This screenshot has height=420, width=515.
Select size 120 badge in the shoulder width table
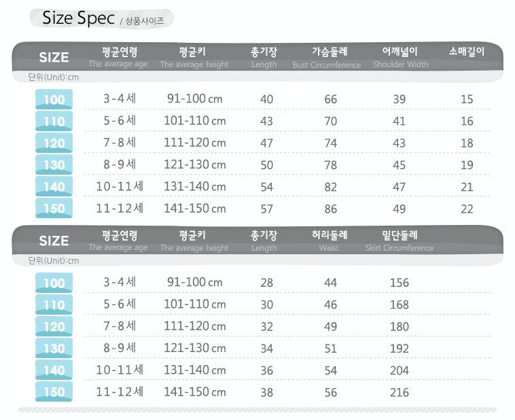click(54, 143)
